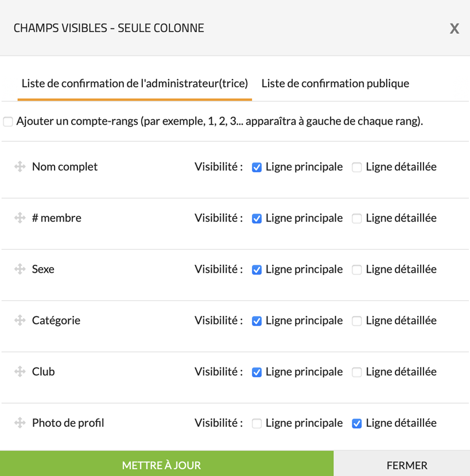This screenshot has height=476, width=470.
Task: Click reorder handle for Photo de profil
Action: [20, 423]
